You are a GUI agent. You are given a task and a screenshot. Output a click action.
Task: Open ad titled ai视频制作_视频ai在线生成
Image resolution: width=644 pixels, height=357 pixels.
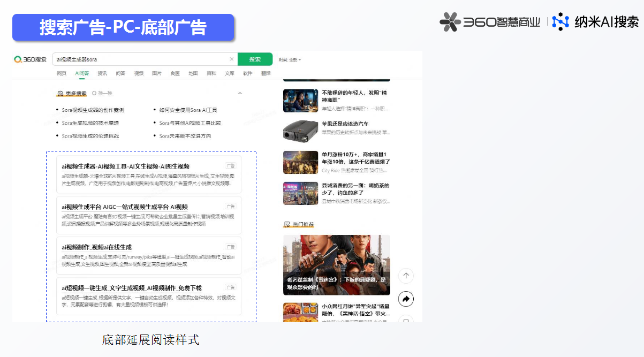tap(96, 247)
